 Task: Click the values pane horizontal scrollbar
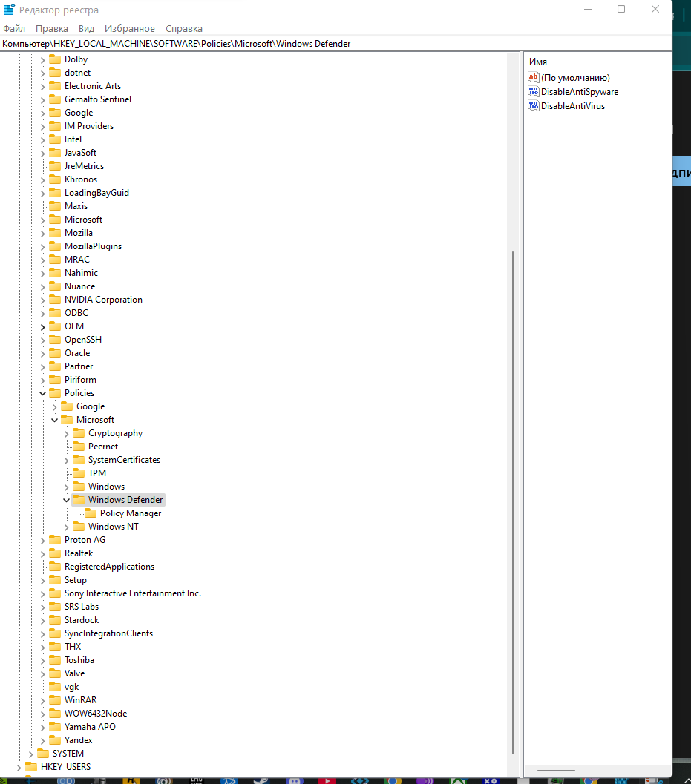pos(556,771)
